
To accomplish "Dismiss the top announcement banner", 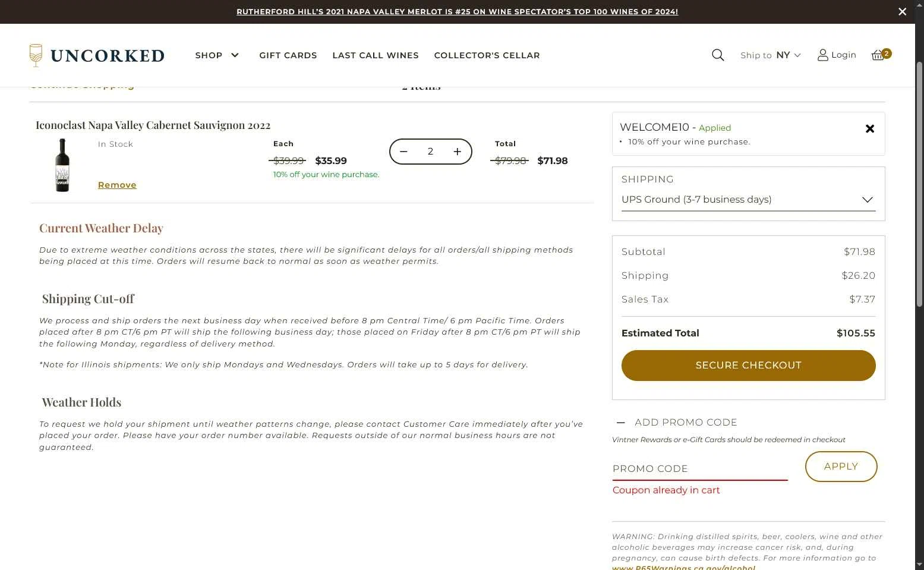I will click(902, 12).
